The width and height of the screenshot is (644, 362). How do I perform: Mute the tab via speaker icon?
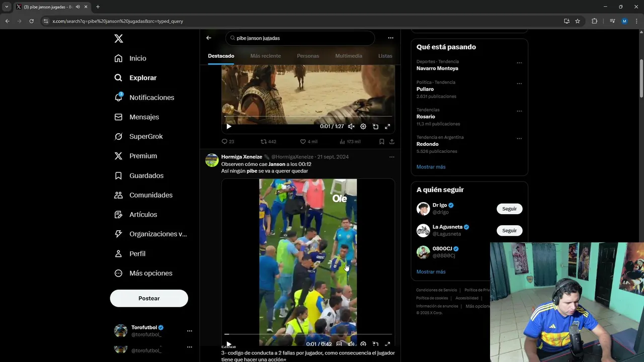(x=77, y=7)
